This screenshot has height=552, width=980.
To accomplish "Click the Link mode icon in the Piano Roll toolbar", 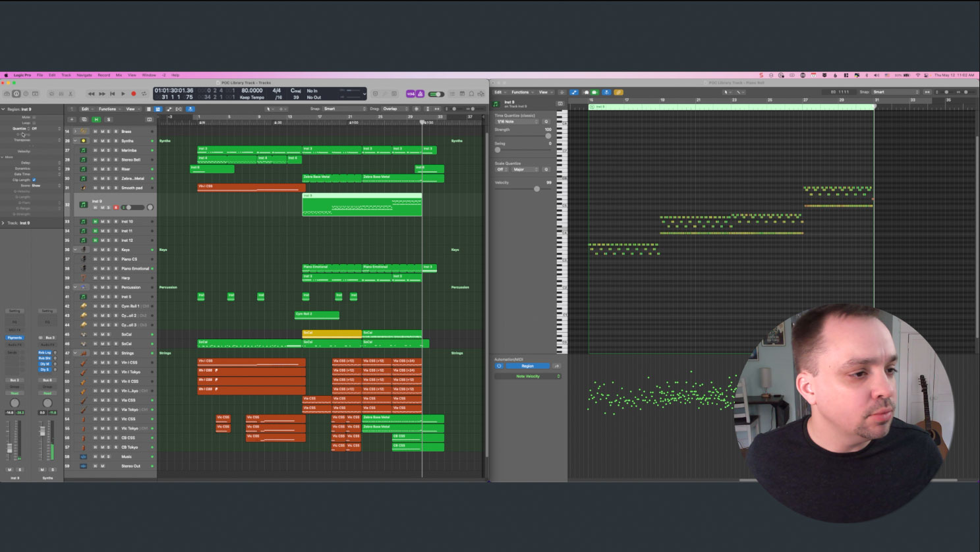I will 575,92.
